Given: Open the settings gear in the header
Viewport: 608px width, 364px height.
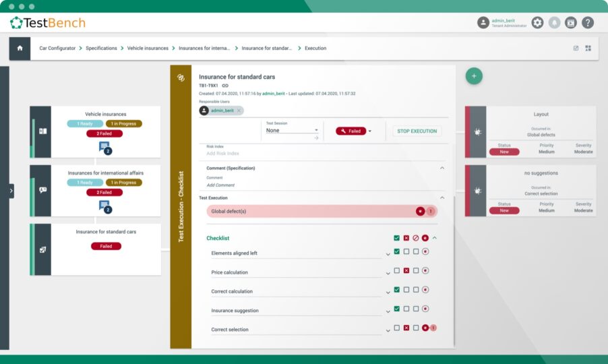Looking at the screenshot, I should click(537, 22).
